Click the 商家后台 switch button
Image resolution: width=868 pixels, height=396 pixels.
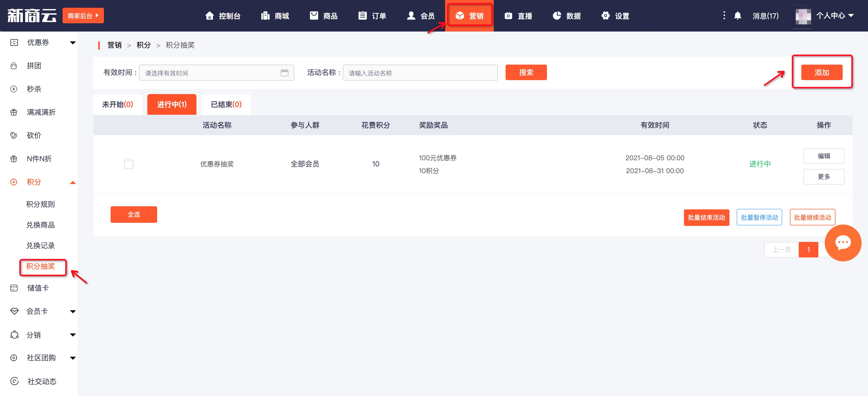83,16
